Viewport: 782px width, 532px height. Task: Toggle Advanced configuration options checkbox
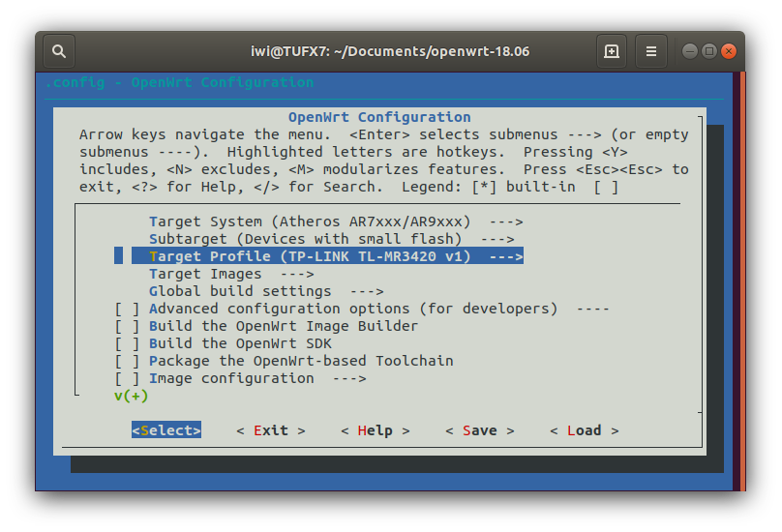click(x=127, y=310)
